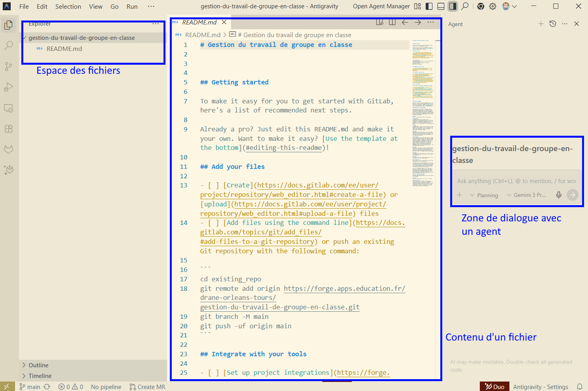
Task: Open the Gemini 3 Pro model dropdown
Action: [x=526, y=195]
